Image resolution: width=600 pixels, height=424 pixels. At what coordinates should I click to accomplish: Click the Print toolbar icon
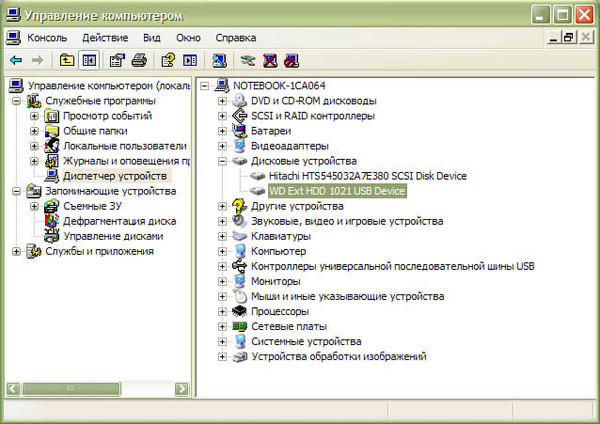(140, 60)
